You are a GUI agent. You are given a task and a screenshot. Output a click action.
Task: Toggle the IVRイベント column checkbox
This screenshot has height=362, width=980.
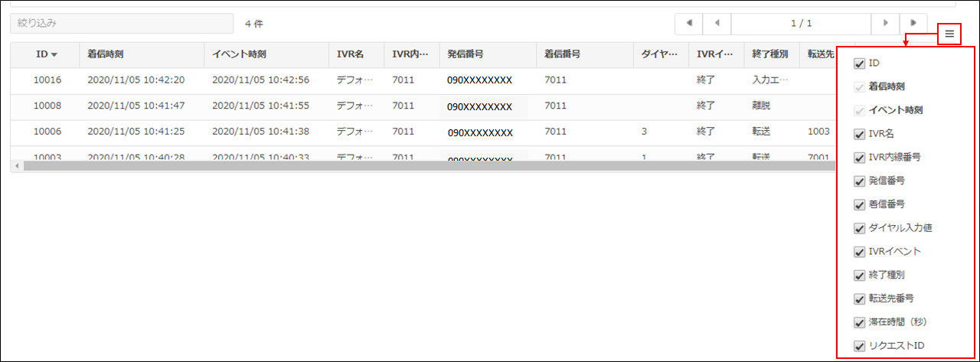click(x=859, y=252)
